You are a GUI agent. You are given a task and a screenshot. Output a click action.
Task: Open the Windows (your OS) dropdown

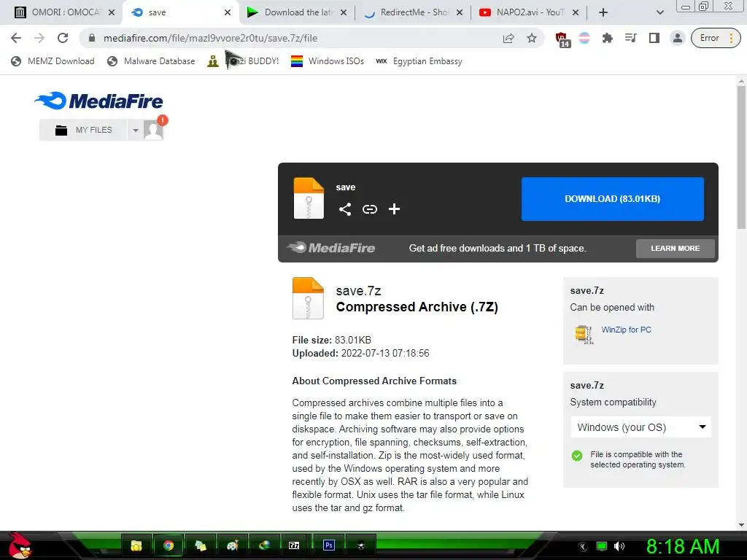640,427
